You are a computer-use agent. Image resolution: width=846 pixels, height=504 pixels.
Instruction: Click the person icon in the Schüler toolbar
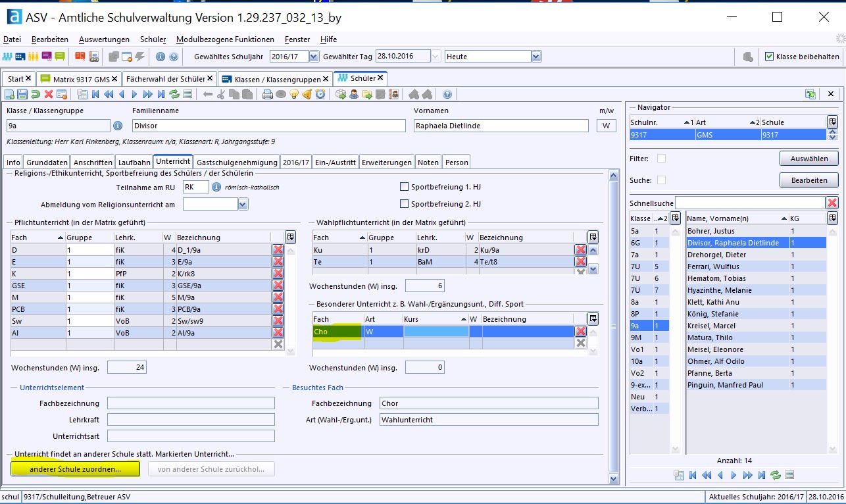[x=354, y=94]
